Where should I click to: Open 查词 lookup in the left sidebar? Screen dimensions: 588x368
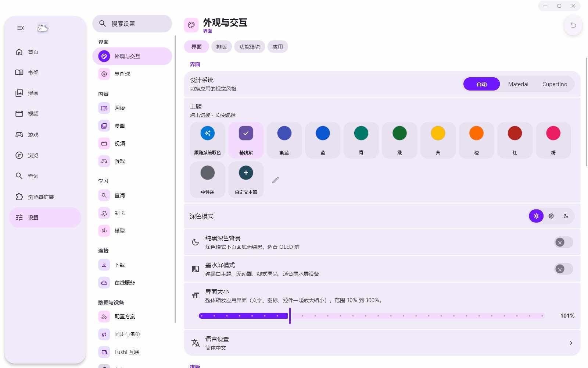(45, 176)
